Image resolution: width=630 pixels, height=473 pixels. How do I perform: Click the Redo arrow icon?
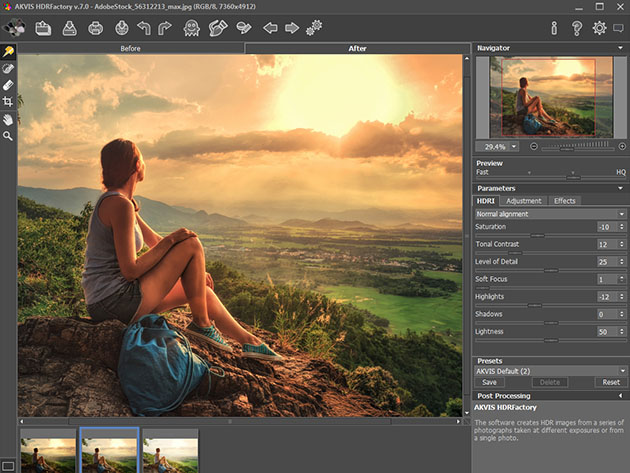pyautogui.click(x=167, y=28)
